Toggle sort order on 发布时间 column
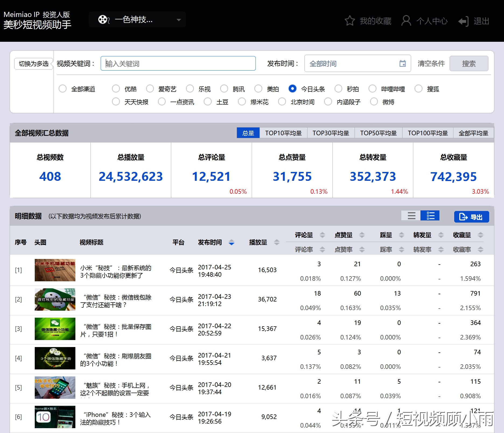The width and height of the screenshot is (504, 433). pos(231,242)
